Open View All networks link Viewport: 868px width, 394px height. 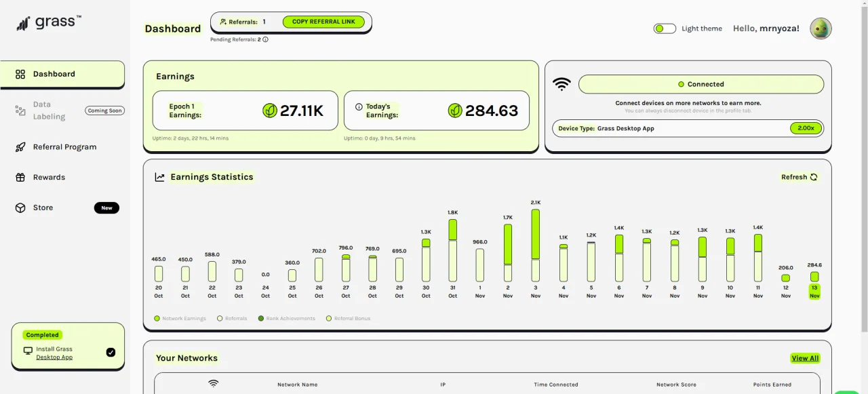click(x=805, y=358)
